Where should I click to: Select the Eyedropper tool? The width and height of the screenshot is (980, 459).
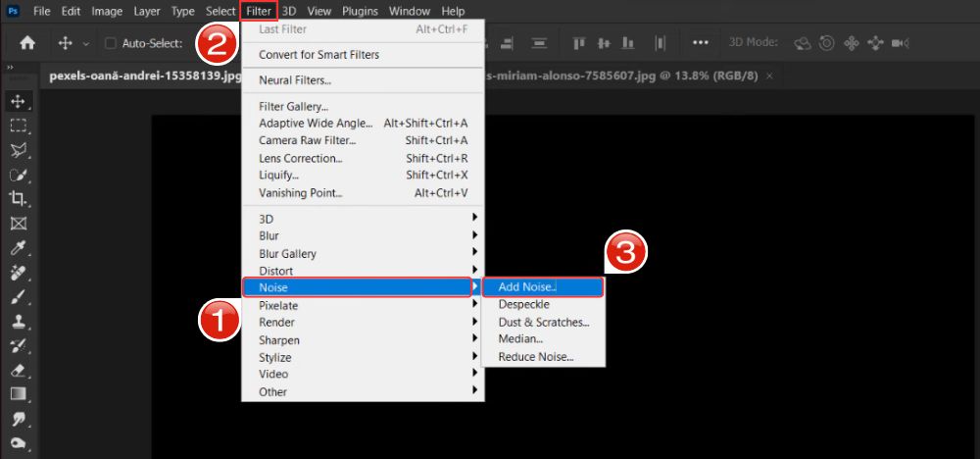(18, 247)
